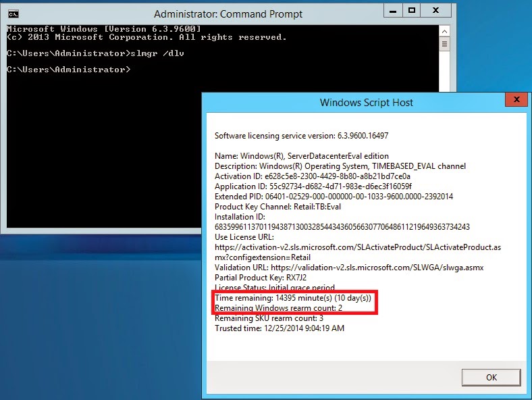Screen dimensions: 532x400
Task: Click Remaining SKU rearm count line
Action: (269, 318)
